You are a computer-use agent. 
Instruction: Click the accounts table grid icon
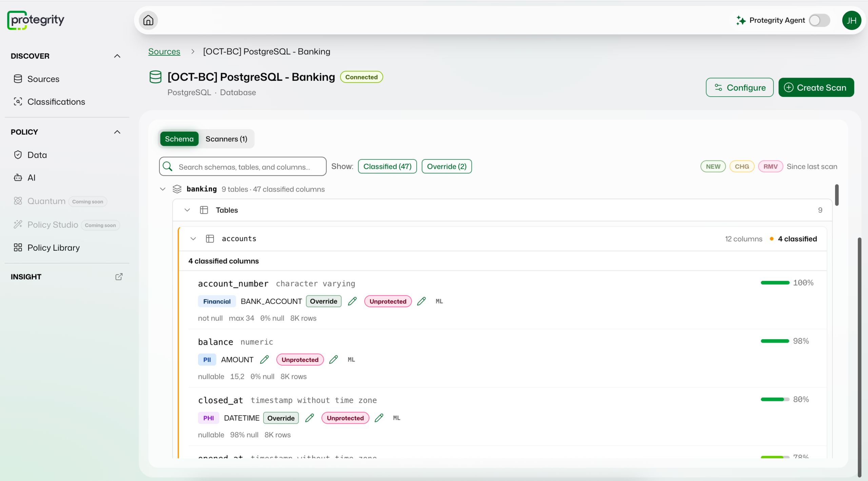[x=210, y=239]
